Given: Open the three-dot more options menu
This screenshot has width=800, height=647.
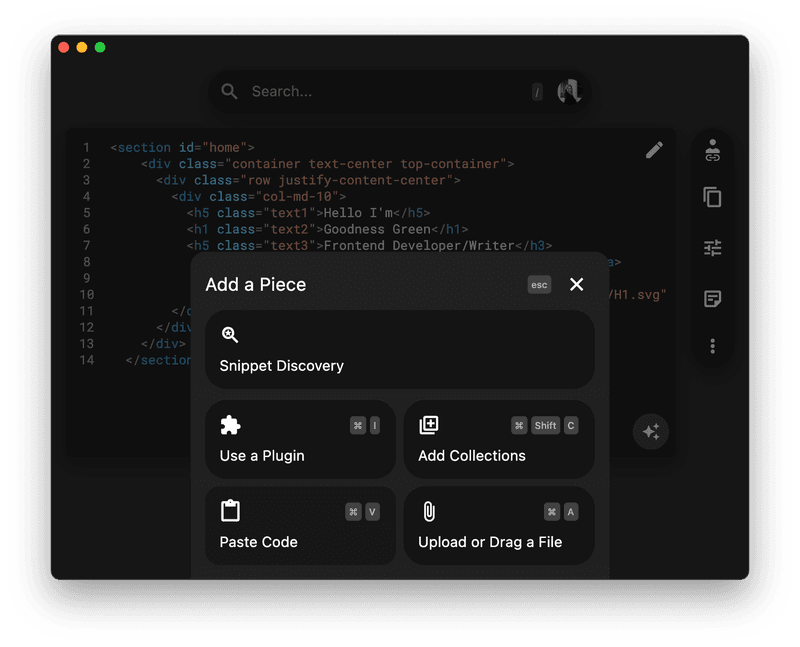Looking at the screenshot, I should tap(713, 345).
